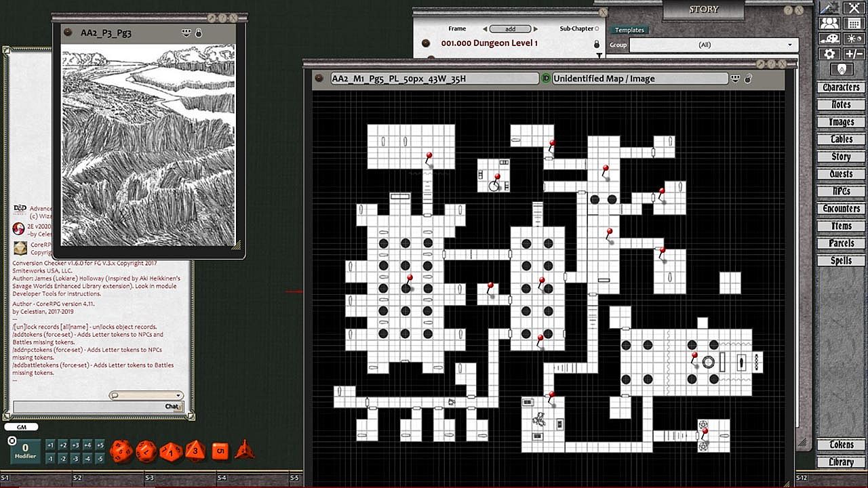Roll the d6 die
Viewport: 868px width, 488px height.
pos(220,451)
